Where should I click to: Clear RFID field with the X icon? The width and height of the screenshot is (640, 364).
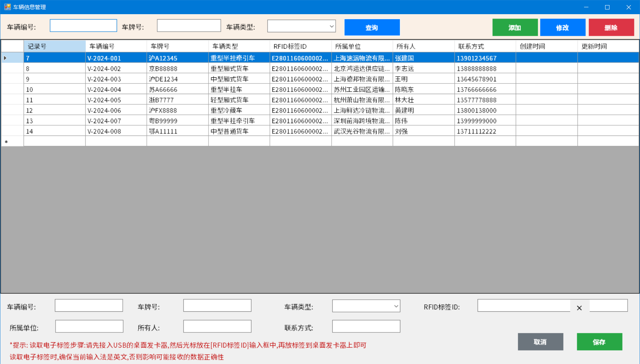[x=579, y=308]
